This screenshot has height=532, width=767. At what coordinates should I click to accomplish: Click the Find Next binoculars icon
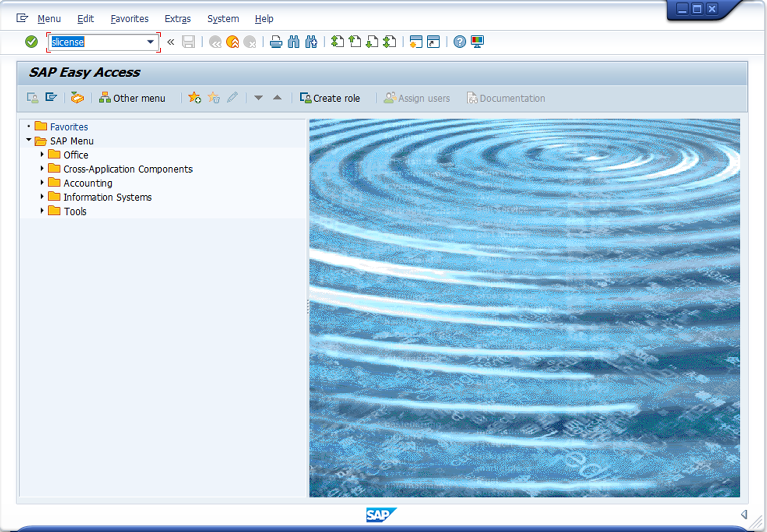click(311, 42)
